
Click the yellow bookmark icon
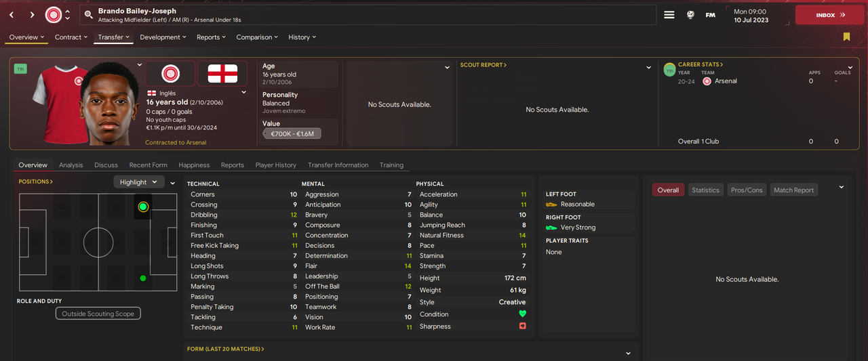tap(846, 37)
